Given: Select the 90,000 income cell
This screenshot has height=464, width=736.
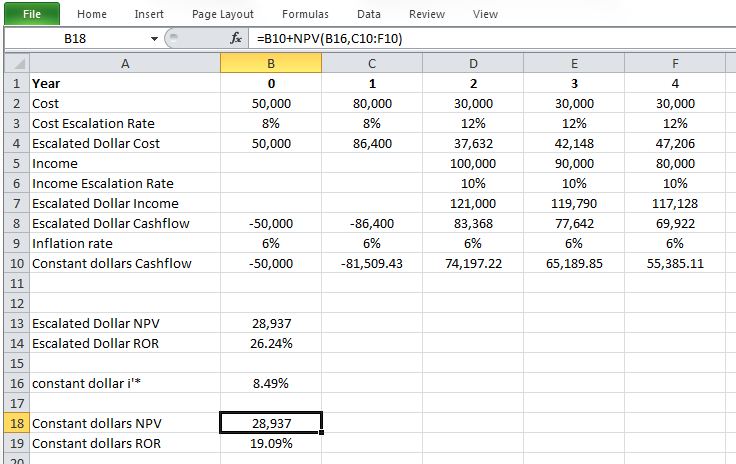Looking at the screenshot, I should tap(574, 163).
